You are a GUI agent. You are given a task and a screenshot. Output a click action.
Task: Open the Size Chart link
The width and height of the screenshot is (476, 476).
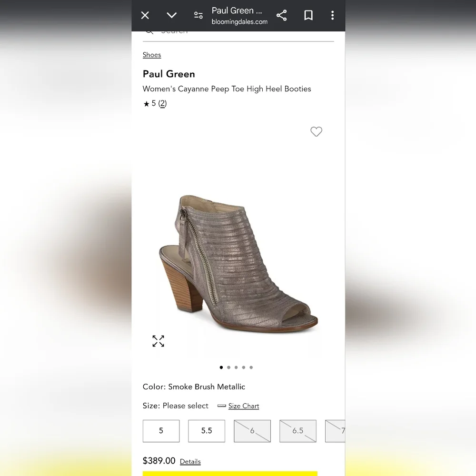coord(244,406)
